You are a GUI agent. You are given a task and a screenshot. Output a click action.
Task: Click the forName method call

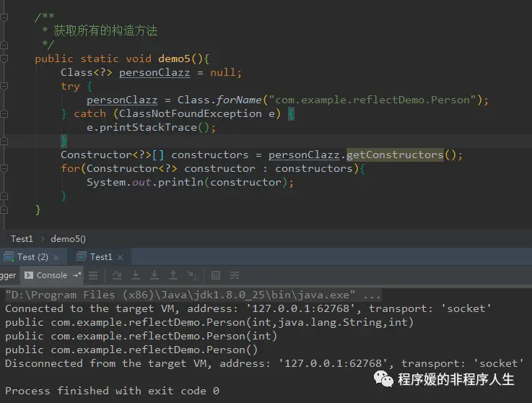[239, 100]
